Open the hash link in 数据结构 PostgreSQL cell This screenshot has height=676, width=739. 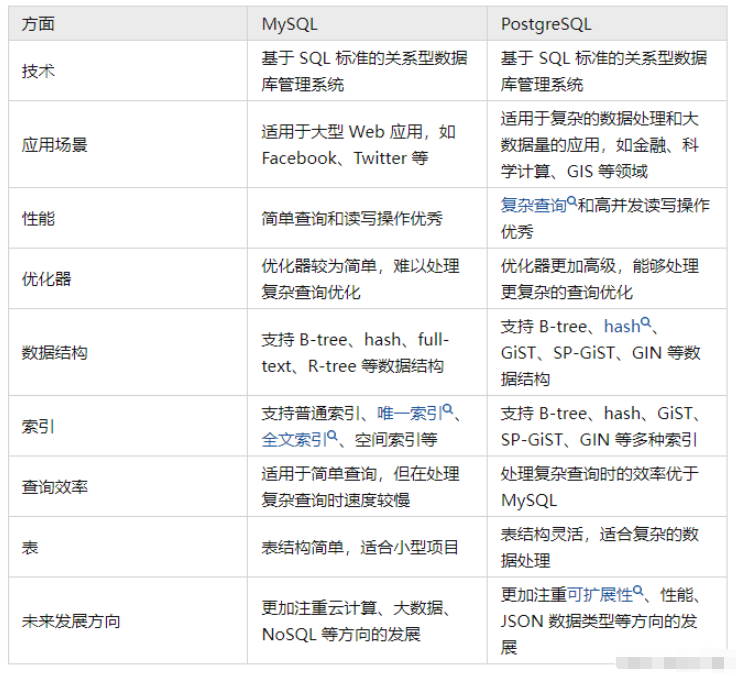pos(622,326)
